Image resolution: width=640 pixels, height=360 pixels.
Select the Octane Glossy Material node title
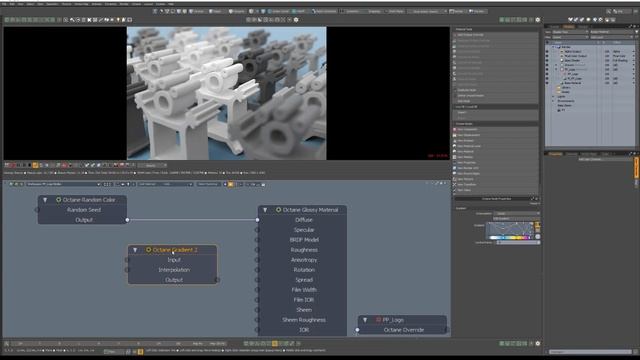click(x=310, y=210)
